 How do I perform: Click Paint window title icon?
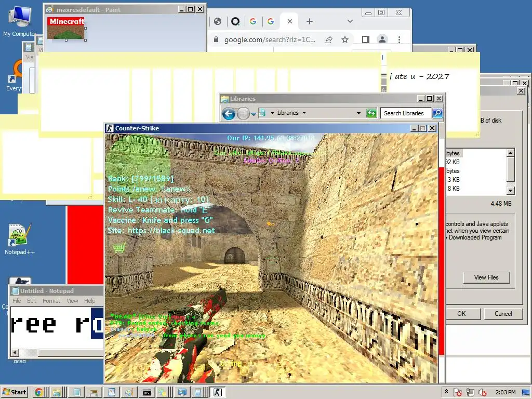coord(49,9)
